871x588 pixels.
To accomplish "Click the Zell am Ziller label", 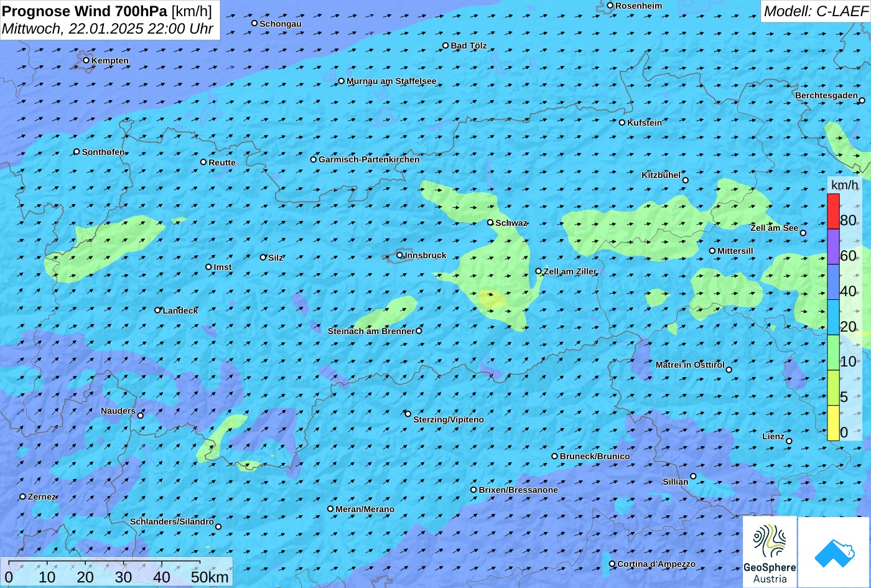I will (570, 271).
